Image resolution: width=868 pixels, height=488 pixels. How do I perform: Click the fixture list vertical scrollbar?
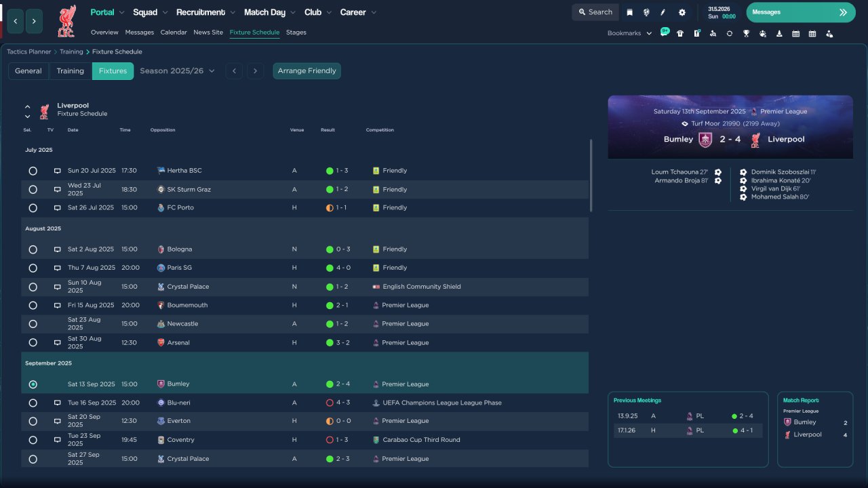click(591, 176)
